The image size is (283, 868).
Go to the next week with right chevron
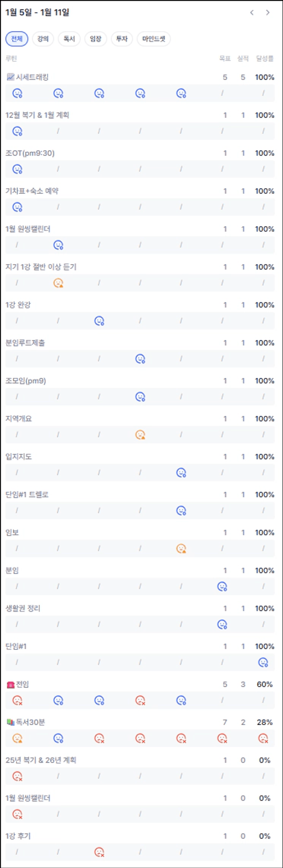[268, 13]
